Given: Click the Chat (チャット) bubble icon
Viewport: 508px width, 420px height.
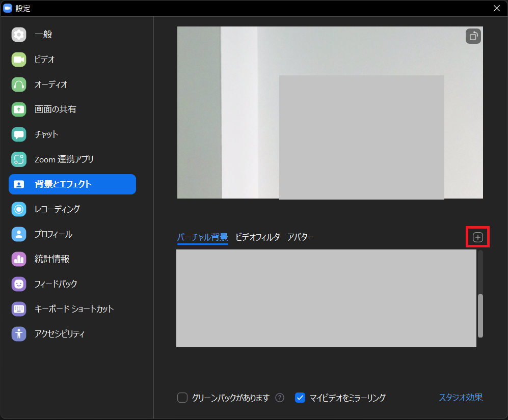Looking at the screenshot, I should tap(19, 134).
